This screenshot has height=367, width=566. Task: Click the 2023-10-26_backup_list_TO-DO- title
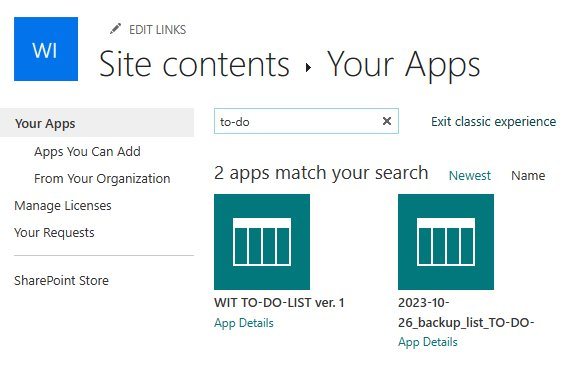pyautogui.click(x=466, y=312)
